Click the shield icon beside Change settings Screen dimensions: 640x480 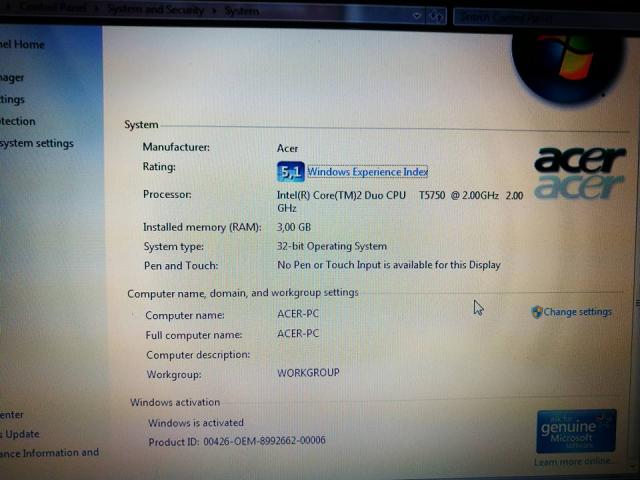click(537, 312)
